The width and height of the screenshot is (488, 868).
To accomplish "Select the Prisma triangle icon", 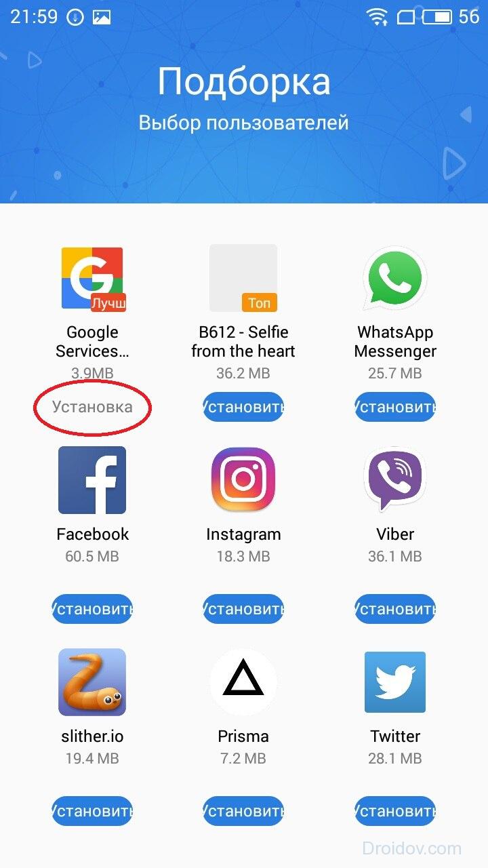I will coord(243,682).
